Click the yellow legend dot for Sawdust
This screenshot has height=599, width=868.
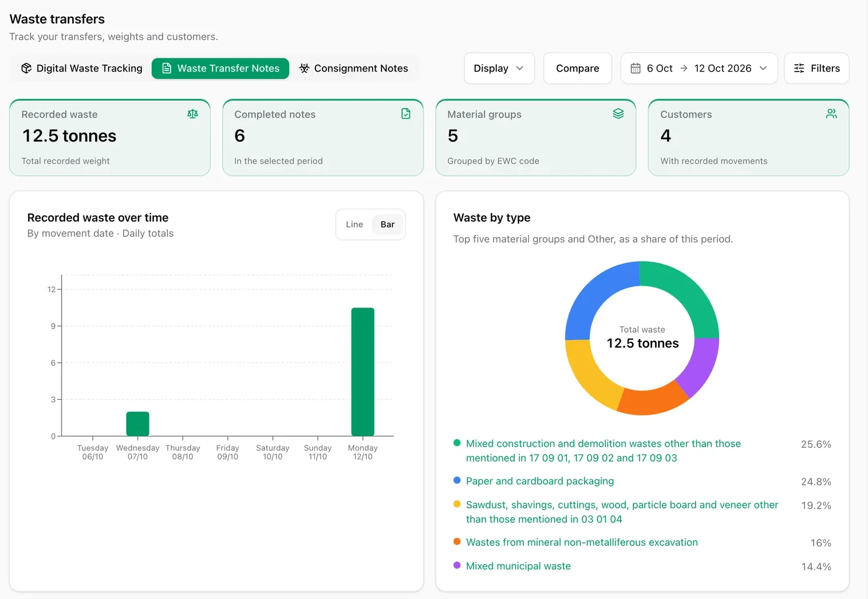click(x=457, y=504)
